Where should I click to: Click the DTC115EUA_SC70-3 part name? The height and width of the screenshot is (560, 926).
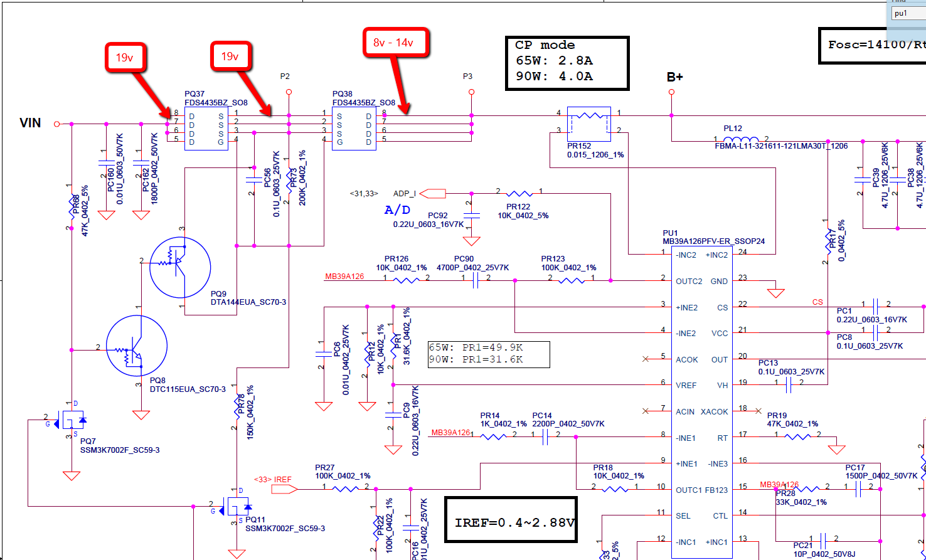point(188,389)
